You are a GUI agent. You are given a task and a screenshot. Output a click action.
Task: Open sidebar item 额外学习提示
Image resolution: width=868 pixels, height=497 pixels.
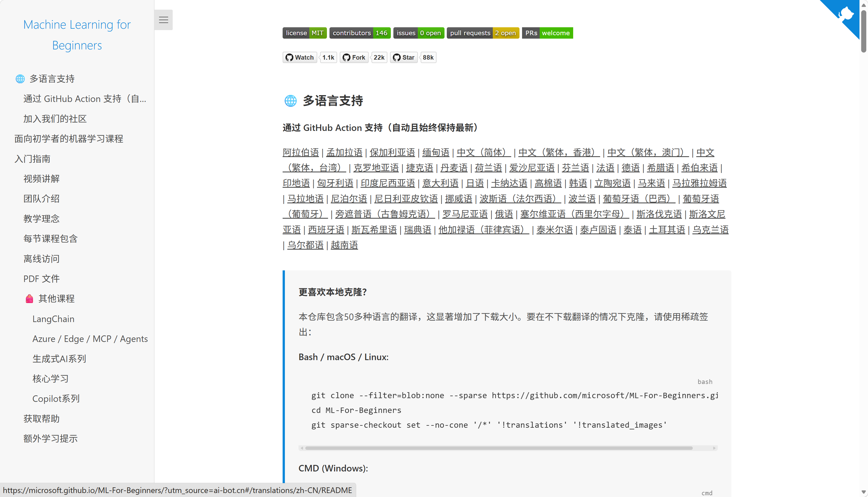[x=51, y=438]
